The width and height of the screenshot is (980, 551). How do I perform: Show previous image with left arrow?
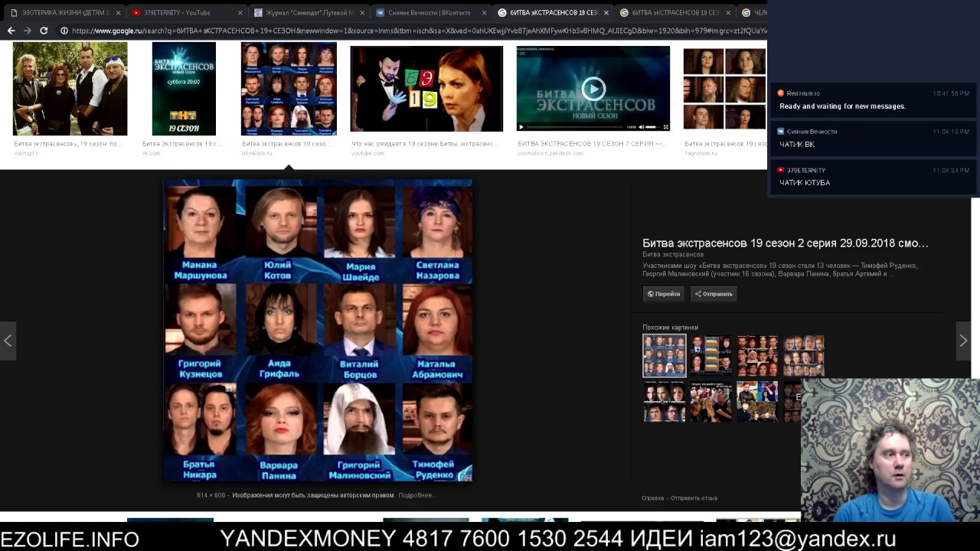8,341
